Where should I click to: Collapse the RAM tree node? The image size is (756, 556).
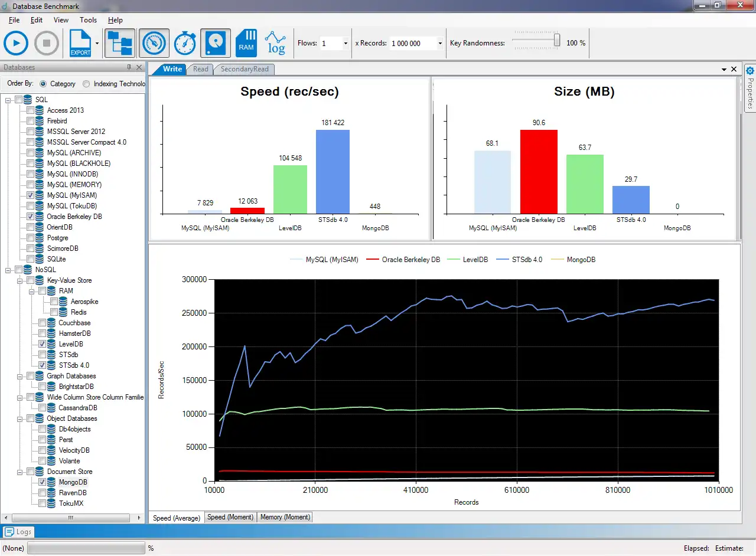[32, 291]
